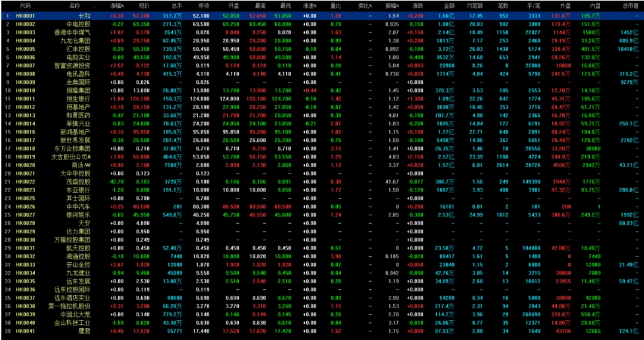Select stock code HK0026
Viewport: 644px width, 340px height.
26,207
